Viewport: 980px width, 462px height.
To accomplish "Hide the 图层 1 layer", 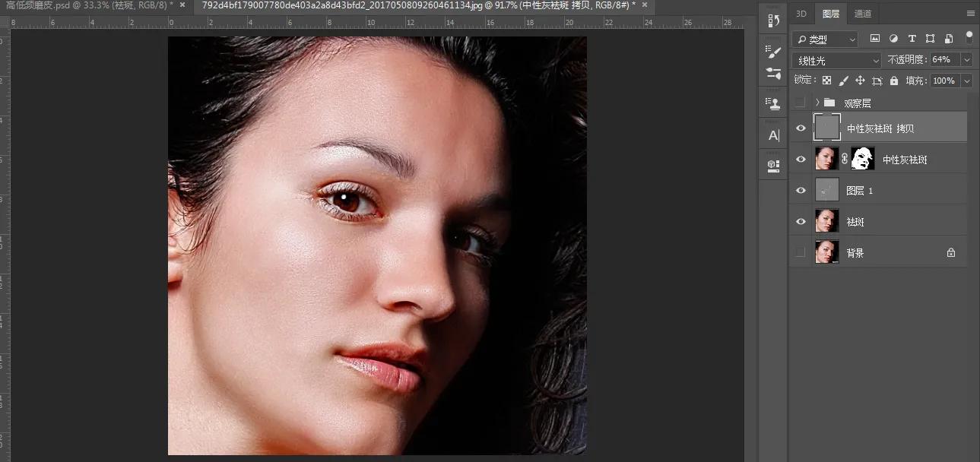I will tap(800, 191).
